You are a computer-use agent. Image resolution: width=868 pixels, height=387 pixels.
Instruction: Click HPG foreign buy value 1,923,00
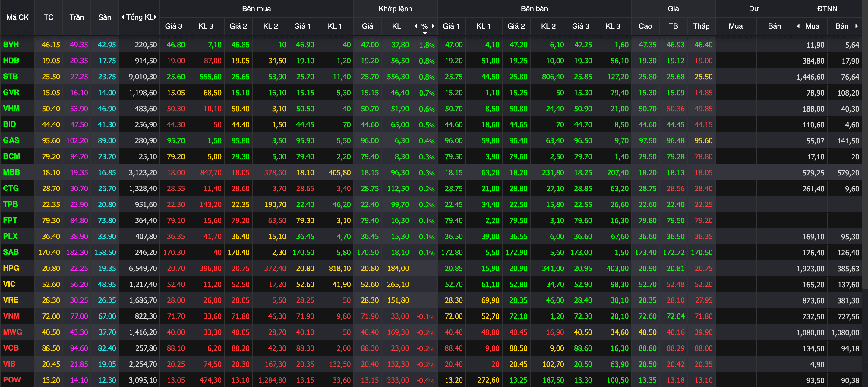click(810, 269)
